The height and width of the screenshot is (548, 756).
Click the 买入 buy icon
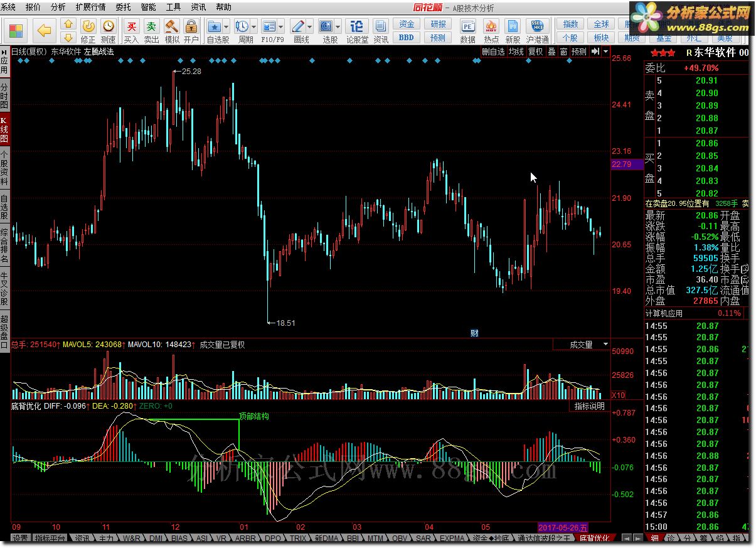click(131, 31)
